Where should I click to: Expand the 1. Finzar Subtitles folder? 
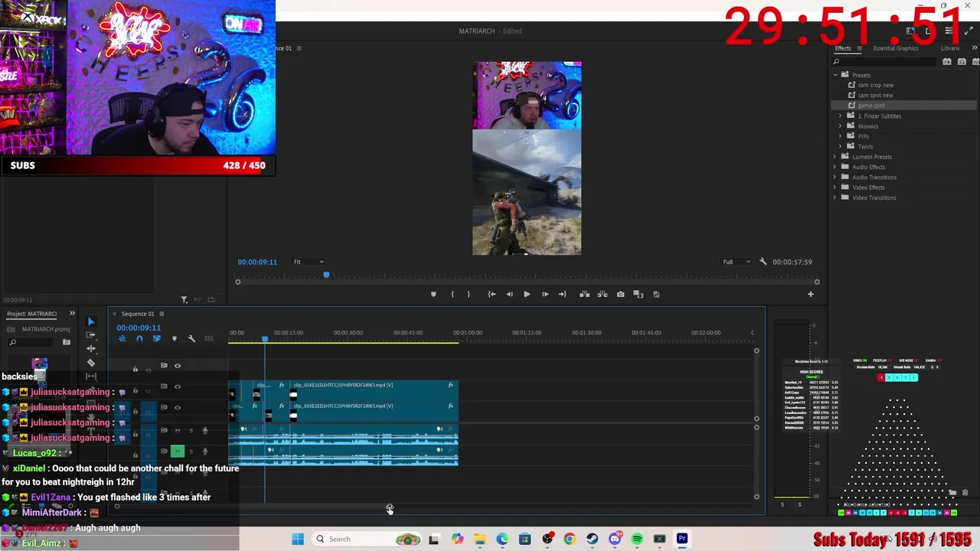pyautogui.click(x=841, y=116)
